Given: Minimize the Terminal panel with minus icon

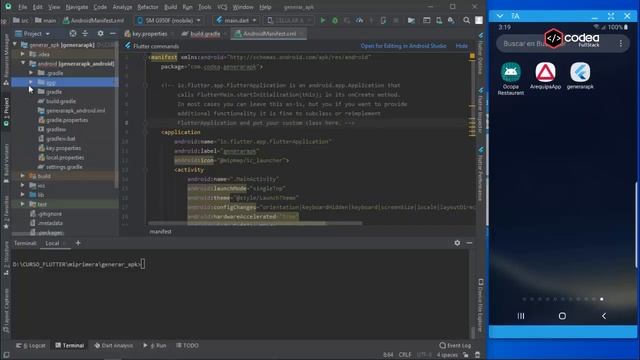Looking at the screenshot, I should (x=469, y=243).
